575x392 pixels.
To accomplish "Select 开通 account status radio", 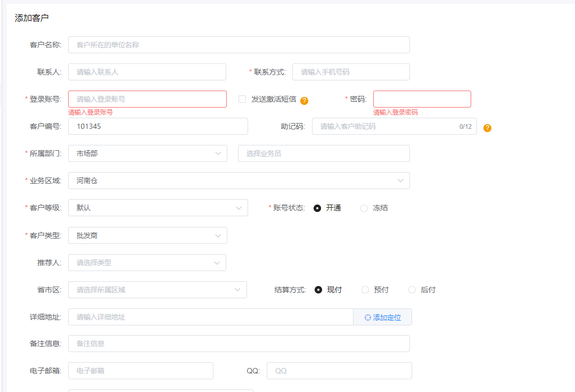I will tap(318, 208).
